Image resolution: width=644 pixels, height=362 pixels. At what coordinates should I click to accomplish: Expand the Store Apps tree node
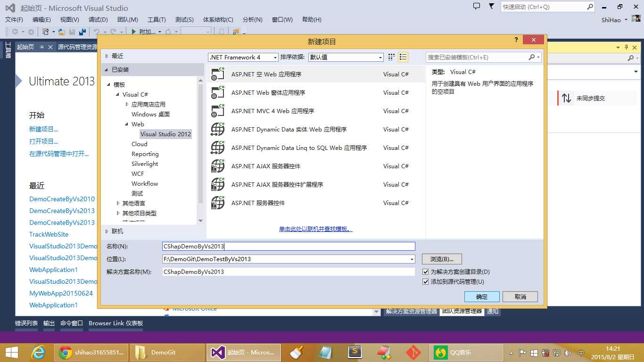coord(127,104)
